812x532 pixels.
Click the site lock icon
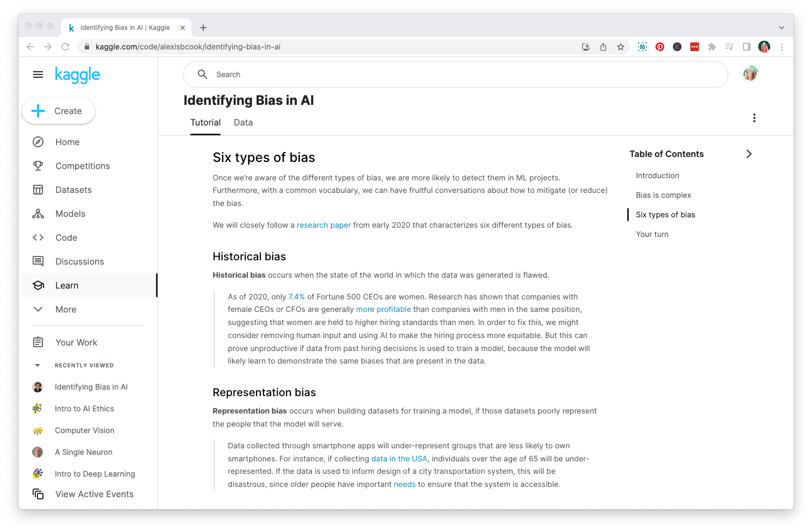tap(86, 47)
